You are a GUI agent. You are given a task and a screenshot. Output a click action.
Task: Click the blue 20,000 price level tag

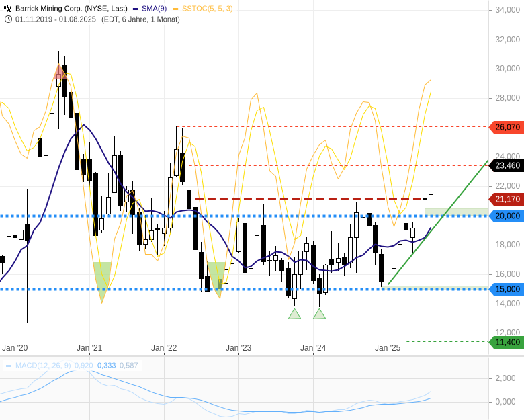pyautogui.click(x=507, y=216)
